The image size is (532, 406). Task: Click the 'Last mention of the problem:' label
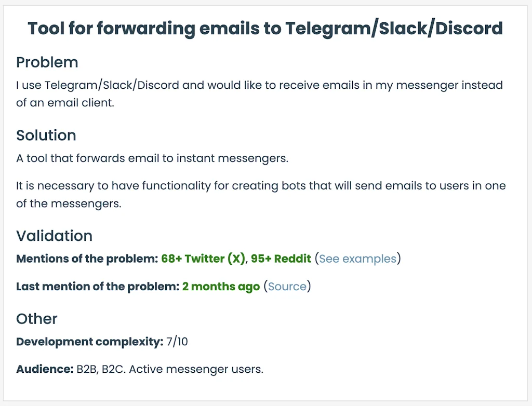click(x=98, y=287)
